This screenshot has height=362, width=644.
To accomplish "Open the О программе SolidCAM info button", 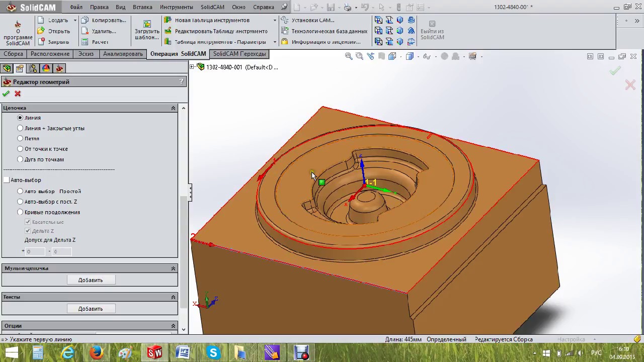I will tap(18, 34).
